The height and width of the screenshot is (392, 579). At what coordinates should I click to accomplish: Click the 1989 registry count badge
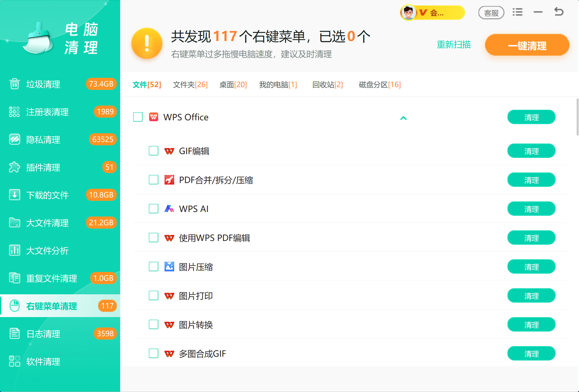[x=105, y=112]
